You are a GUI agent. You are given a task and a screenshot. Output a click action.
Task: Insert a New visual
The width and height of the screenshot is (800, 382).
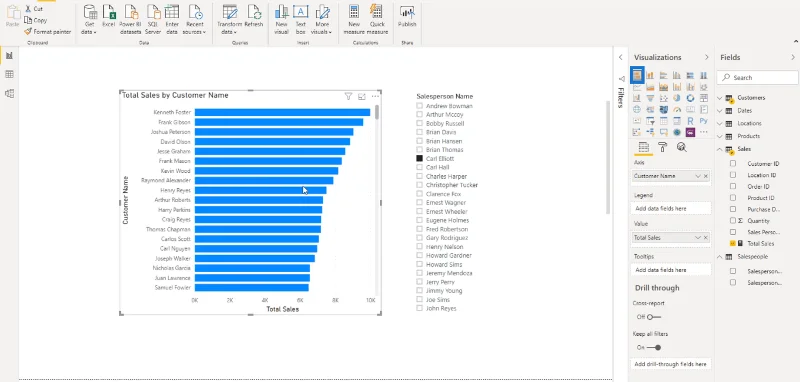(x=281, y=19)
